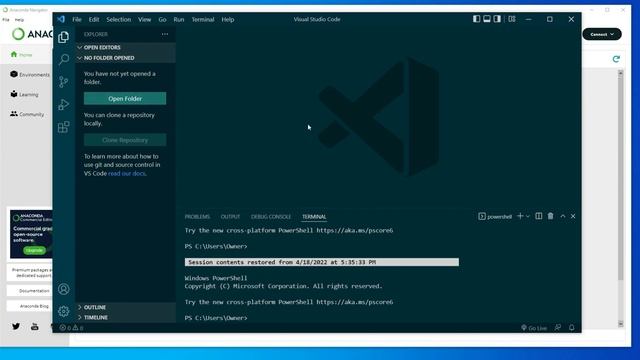Open the Manage gear icon in VS Code
Viewport: 640px width, 360px height.
coord(63,311)
